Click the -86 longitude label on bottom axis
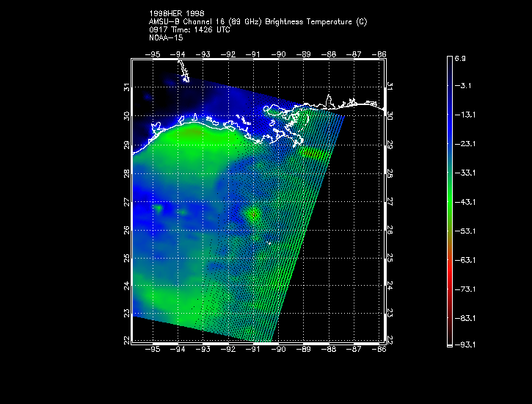The height and width of the screenshot is (404, 532). coord(379,350)
